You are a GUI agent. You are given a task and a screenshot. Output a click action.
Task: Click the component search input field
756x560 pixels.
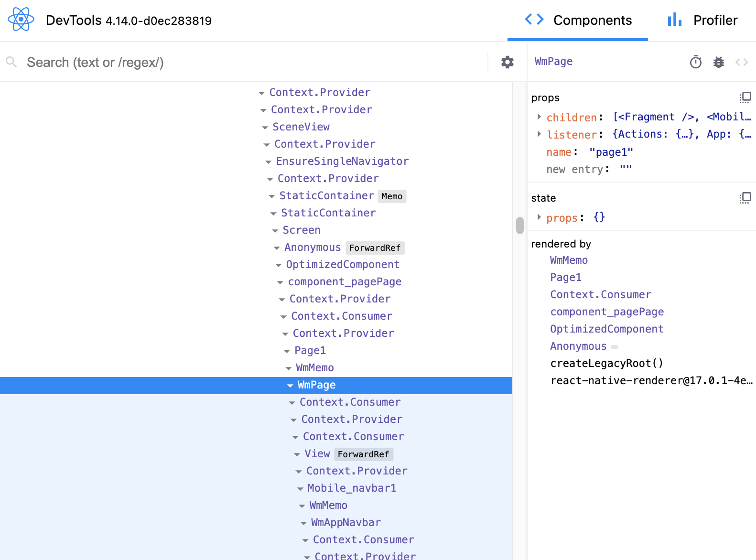coord(248,62)
